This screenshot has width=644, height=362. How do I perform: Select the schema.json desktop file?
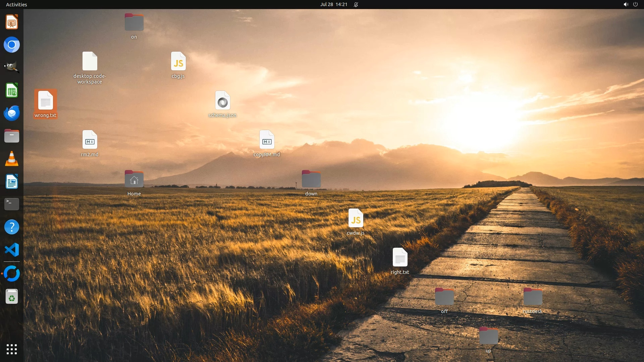point(222,101)
